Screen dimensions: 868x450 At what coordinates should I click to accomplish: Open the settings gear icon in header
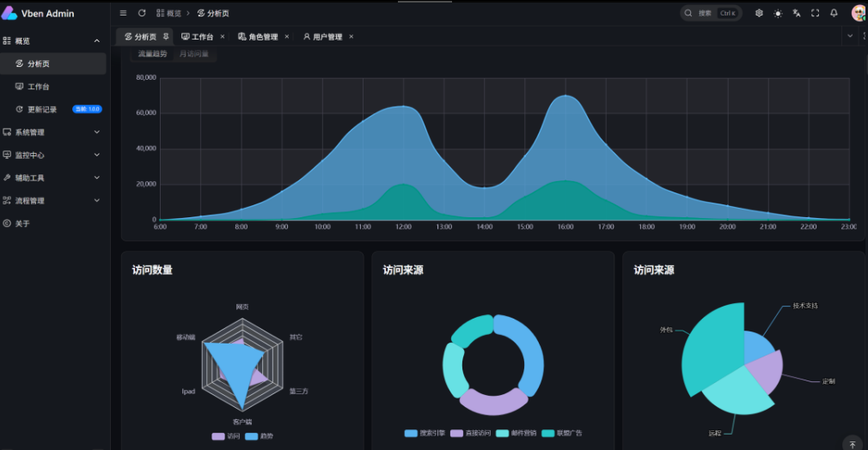(759, 13)
